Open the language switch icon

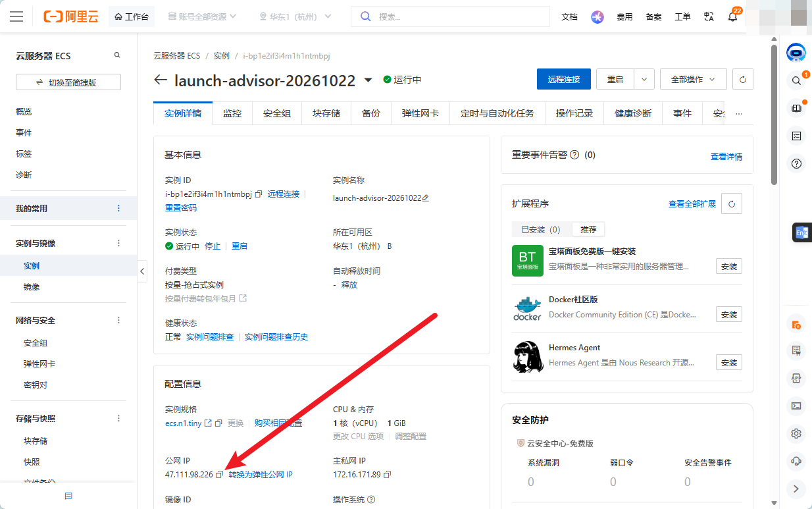tap(709, 16)
